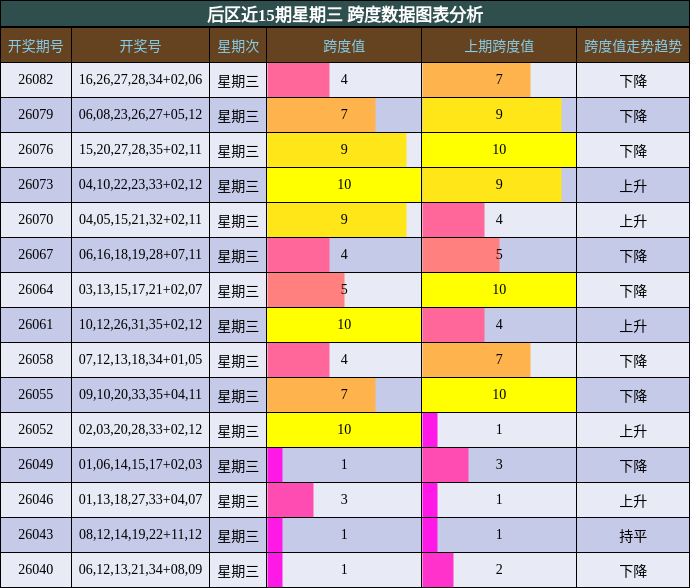Select draw period 26052
Image resolution: width=690 pixels, height=588 pixels.
36,430
